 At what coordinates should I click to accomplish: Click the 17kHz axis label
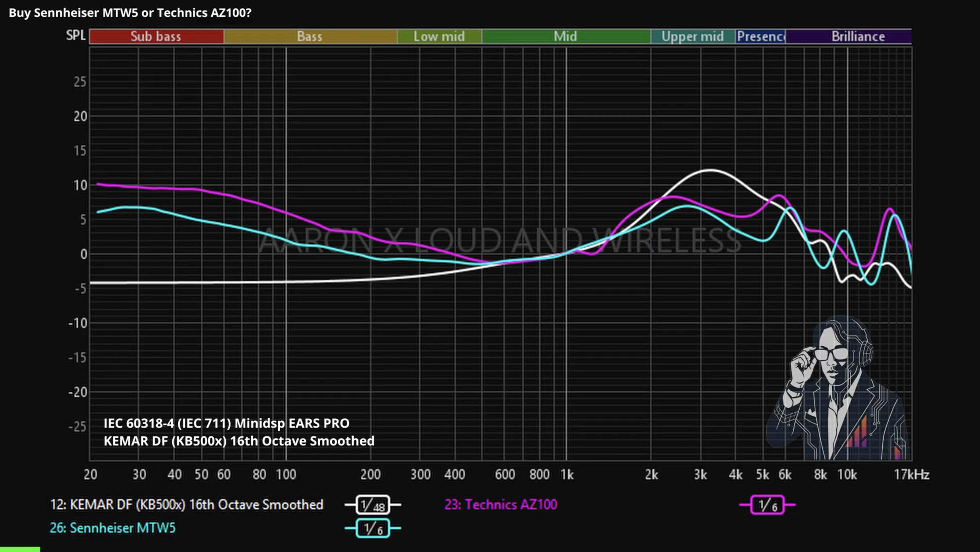[911, 475]
